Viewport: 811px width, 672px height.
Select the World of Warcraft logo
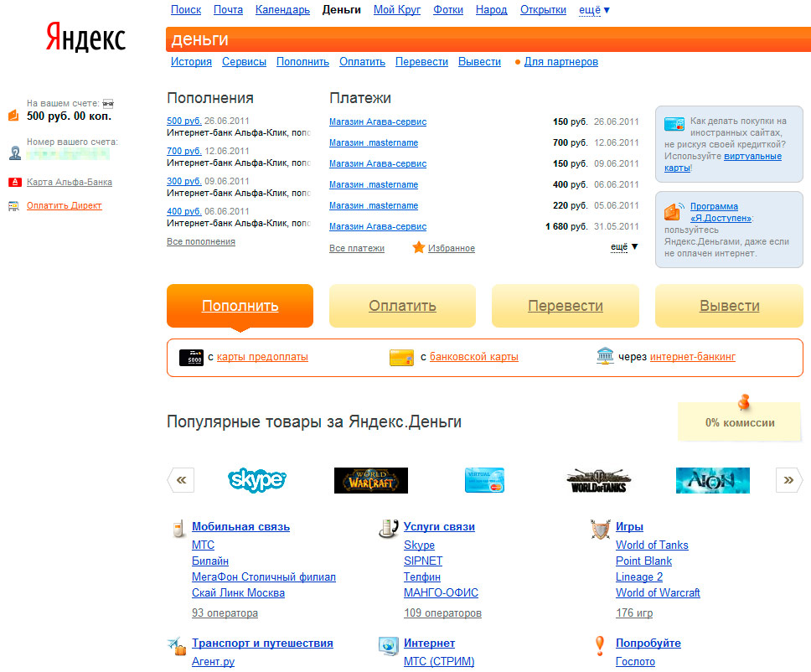[371, 480]
